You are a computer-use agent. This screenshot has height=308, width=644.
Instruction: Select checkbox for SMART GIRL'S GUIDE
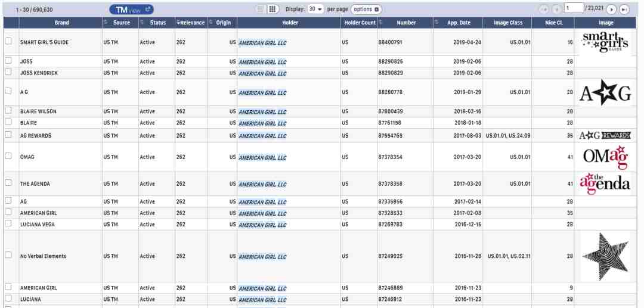(x=8, y=41)
